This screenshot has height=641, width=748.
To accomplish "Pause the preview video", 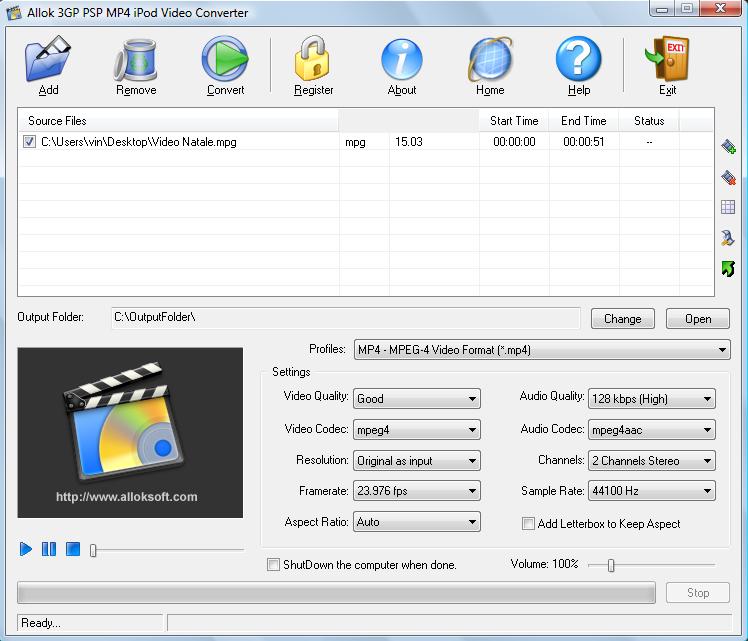I will click(x=49, y=549).
